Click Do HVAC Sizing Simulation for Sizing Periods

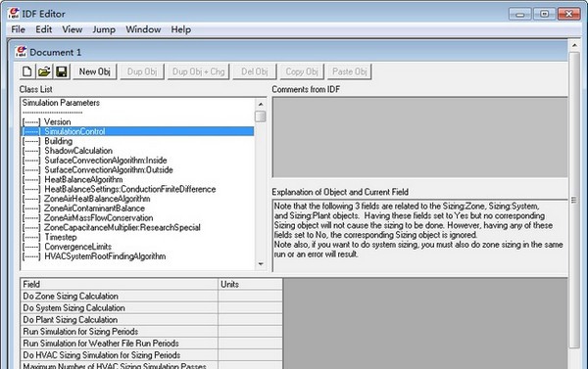pos(120,355)
